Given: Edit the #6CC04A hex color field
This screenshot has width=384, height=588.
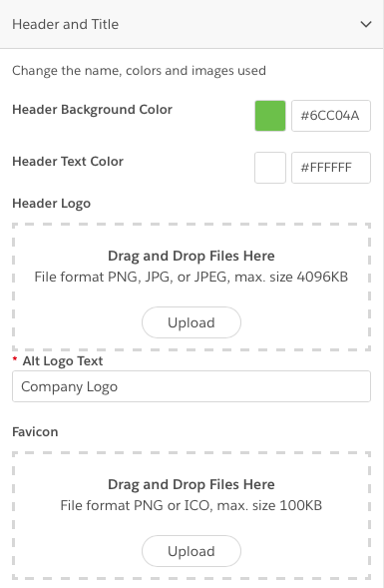Looking at the screenshot, I should tap(331, 116).
